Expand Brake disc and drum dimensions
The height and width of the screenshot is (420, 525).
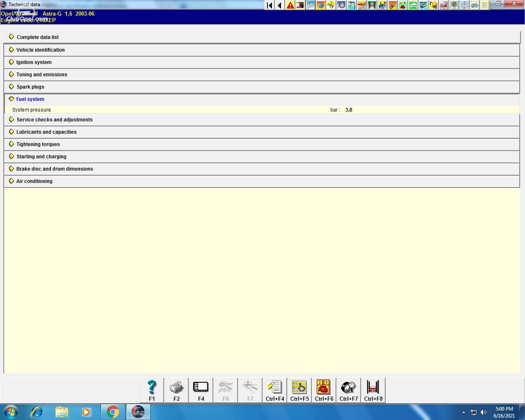pyautogui.click(x=262, y=169)
